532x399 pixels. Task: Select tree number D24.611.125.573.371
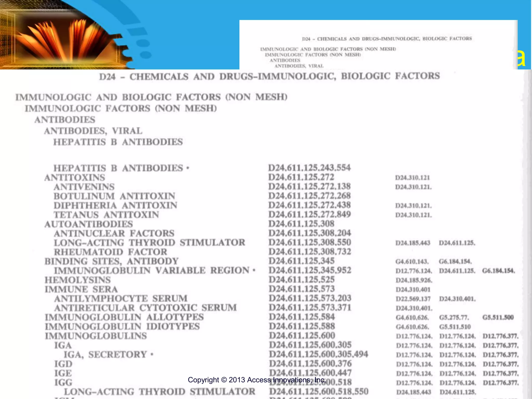(310, 308)
